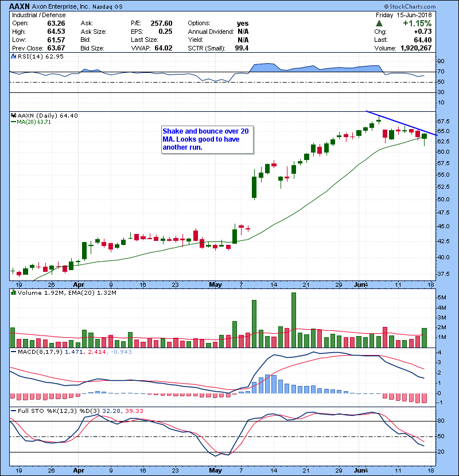Click the 90 level on RSI axis
Screen dimensions: 459x476
coord(441,61)
